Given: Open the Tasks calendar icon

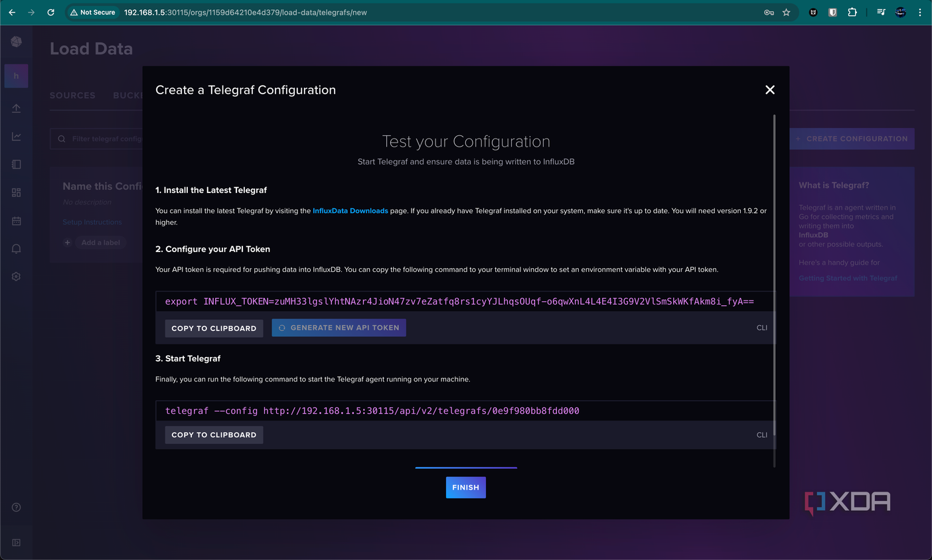Looking at the screenshot, I should coord(17,221).
